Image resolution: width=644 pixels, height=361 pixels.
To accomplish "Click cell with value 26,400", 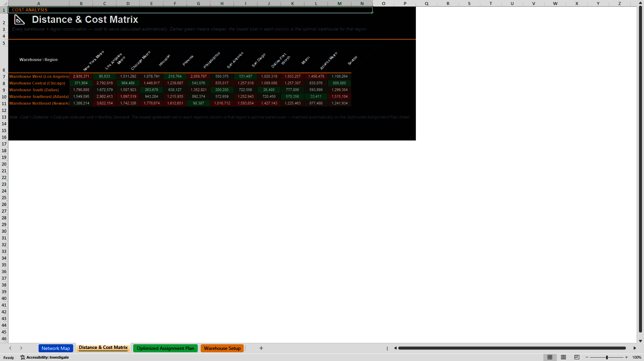I will [x=269, y=90].
